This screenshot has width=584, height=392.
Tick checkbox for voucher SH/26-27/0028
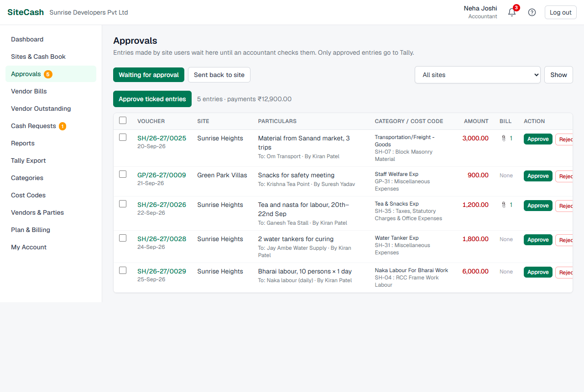click(x=123, y=238)
